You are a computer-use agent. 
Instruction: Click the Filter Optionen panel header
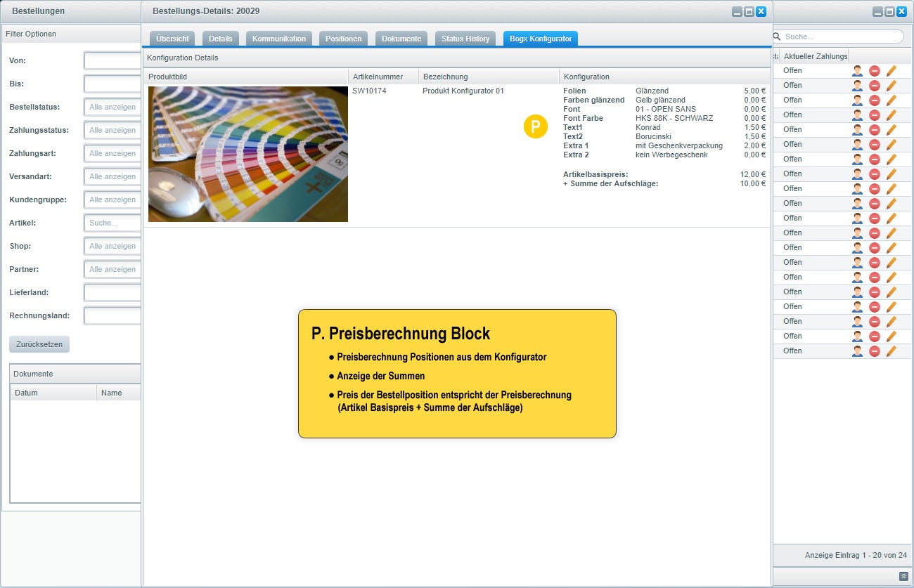point(72,34)
